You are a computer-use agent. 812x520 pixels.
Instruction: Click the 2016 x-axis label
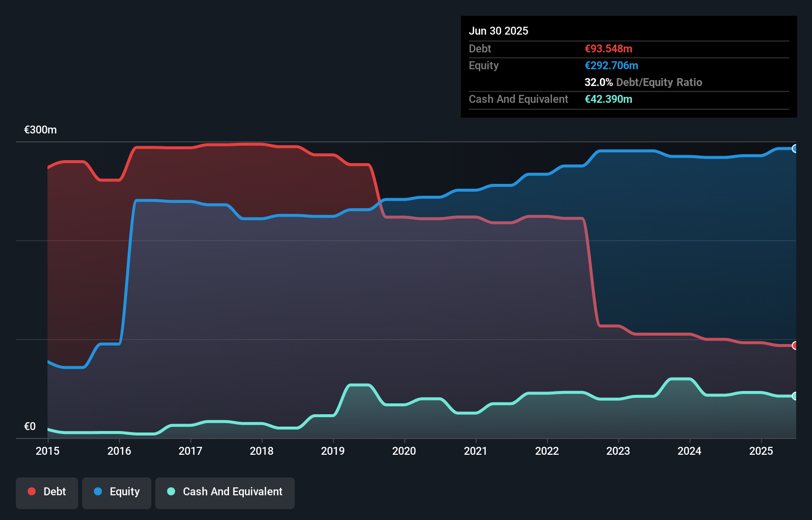click(x=119, y=451)
